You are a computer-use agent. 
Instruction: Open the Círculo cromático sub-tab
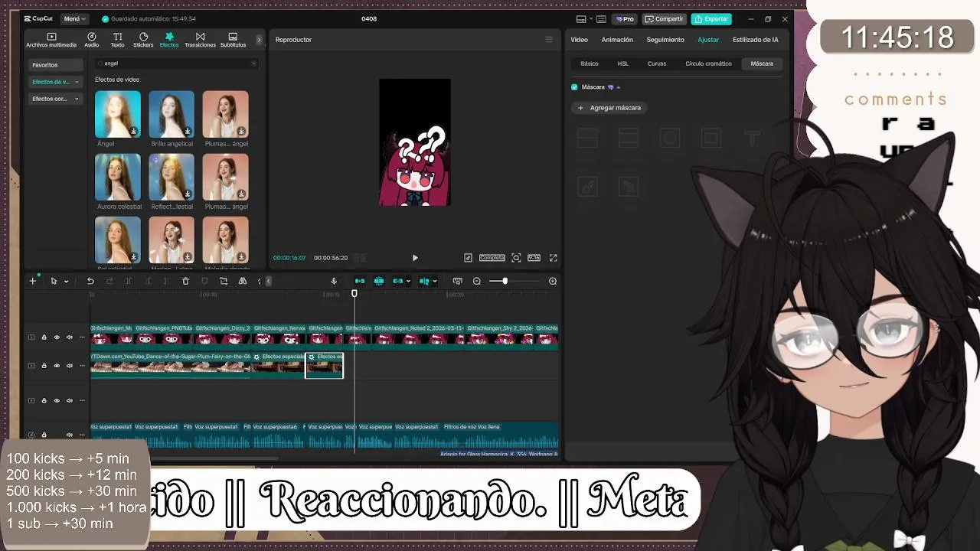[x=708, y=64]
